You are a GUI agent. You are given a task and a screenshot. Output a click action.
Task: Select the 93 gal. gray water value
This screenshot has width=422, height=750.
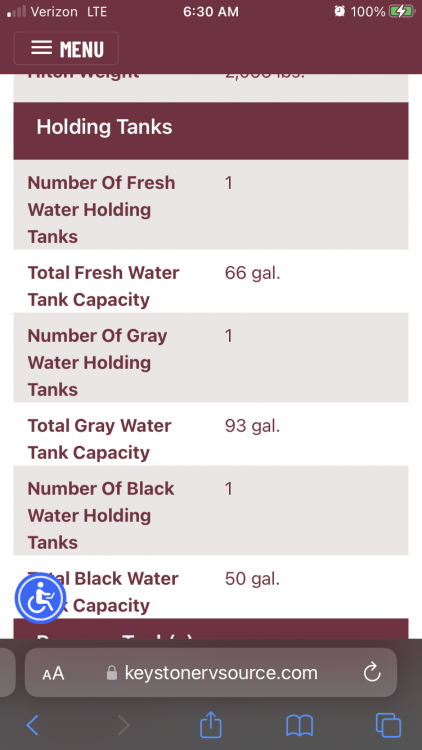[252, 426]
